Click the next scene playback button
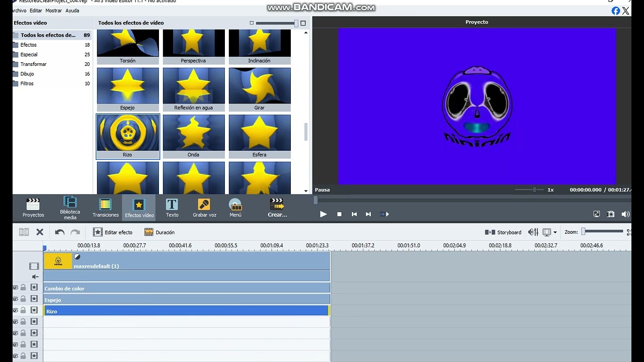This screenshot has width=644, height=362. click(384, 214)
